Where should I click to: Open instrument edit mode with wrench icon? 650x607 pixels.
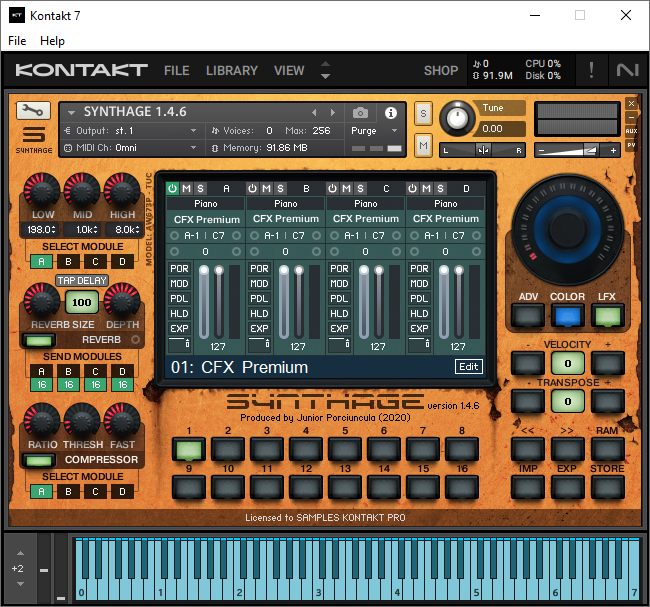click(33, 110)
